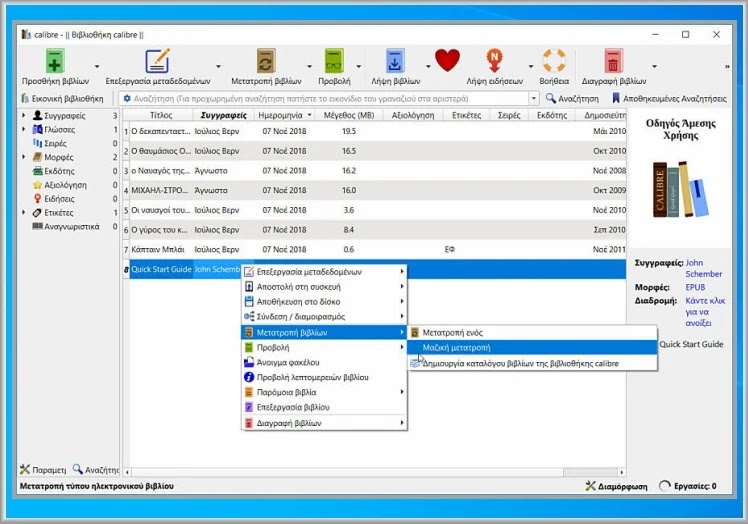Choose Επεξεργασία μεταδεδομένων in context menu

click(x=324, y=272)
